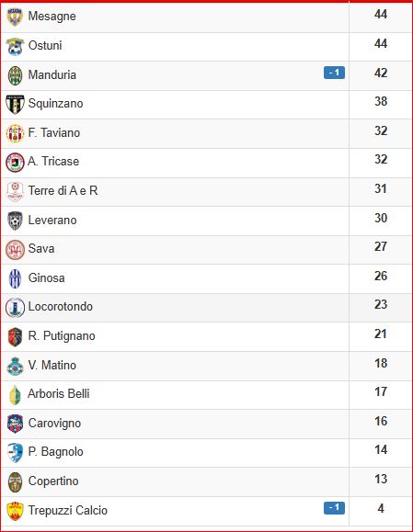Image resolution: width=413 pixels, height=532 pixels.
Task: Click the Leverano shield crest icon
Action: (15, 221)
